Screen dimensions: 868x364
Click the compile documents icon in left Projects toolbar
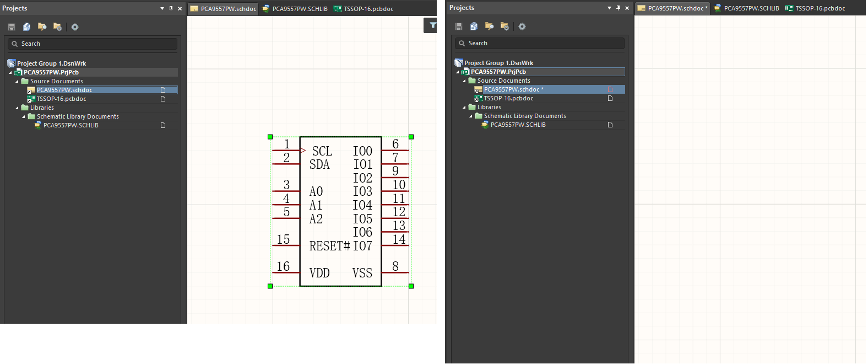point(26,27)
